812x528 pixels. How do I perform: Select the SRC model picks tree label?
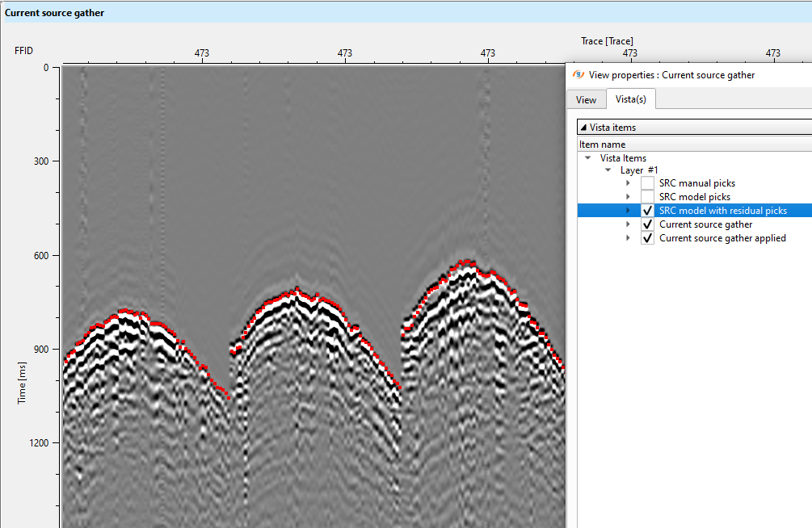(x=694, y=197)
